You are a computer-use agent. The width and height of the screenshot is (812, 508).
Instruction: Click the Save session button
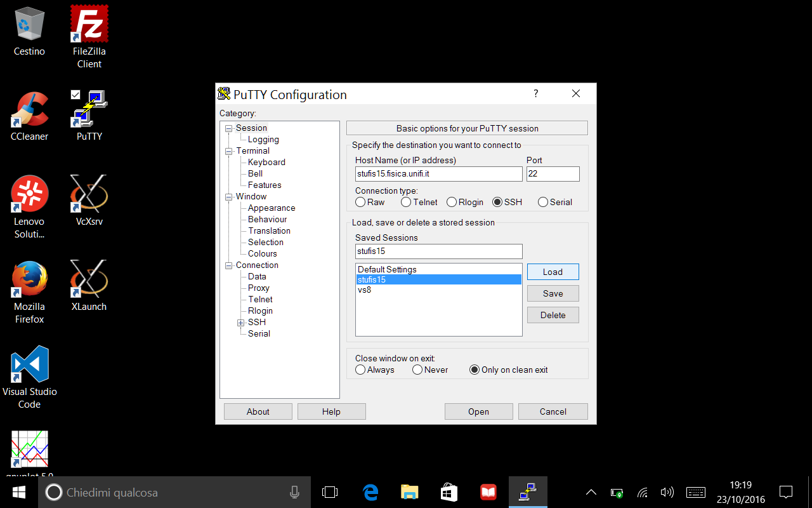point(553,293)
